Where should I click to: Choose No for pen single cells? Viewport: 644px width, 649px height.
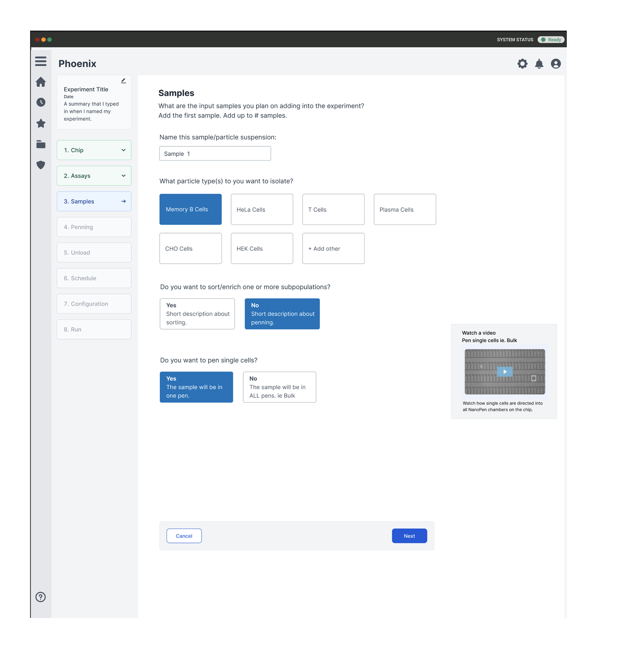[x=279, y=387]
